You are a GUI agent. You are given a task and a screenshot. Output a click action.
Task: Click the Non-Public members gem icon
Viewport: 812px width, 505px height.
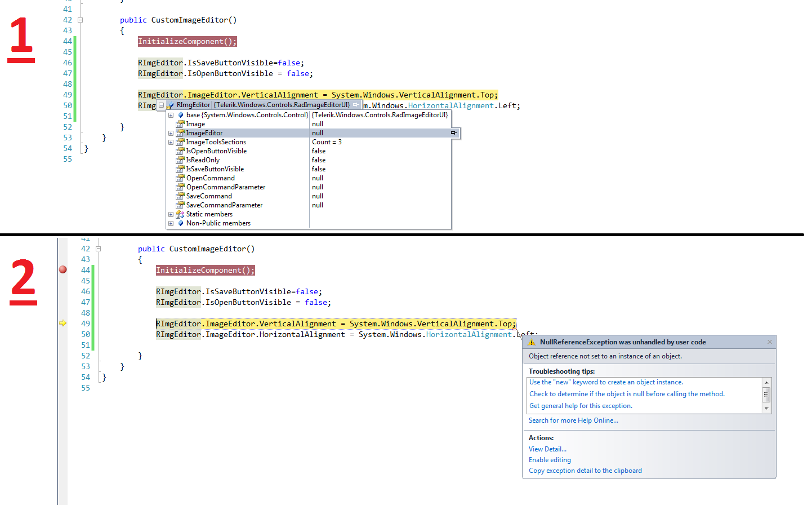click(181, 223)
